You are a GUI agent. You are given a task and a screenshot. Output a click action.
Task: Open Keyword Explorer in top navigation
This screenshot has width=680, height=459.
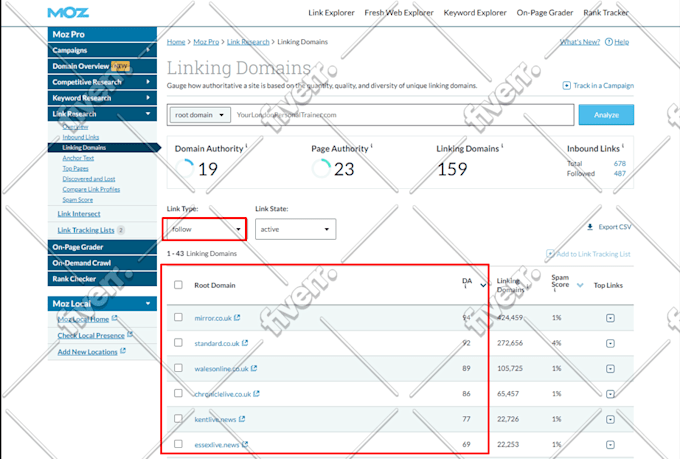[475, 13]
